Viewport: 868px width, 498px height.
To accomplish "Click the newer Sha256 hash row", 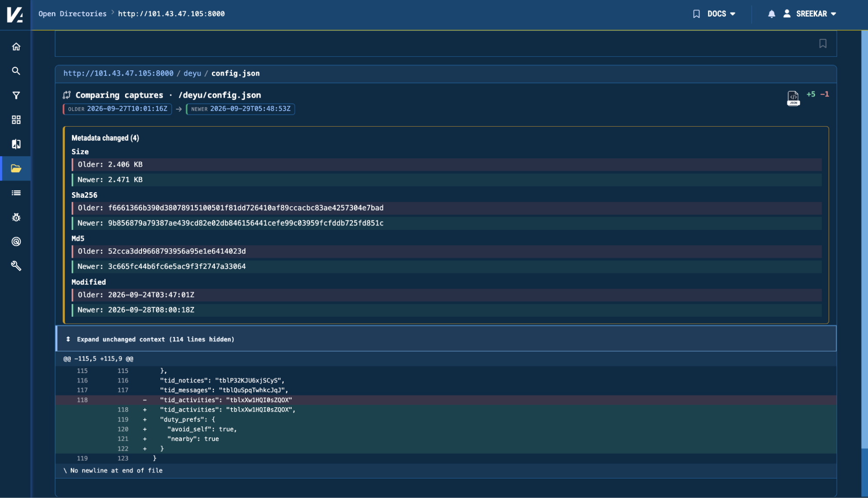I will [x=447, y=223].
